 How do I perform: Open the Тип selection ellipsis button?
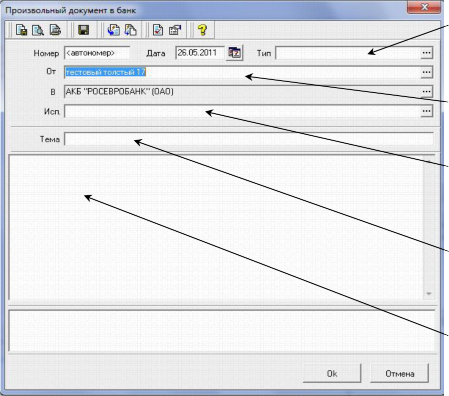click(426, 53)
